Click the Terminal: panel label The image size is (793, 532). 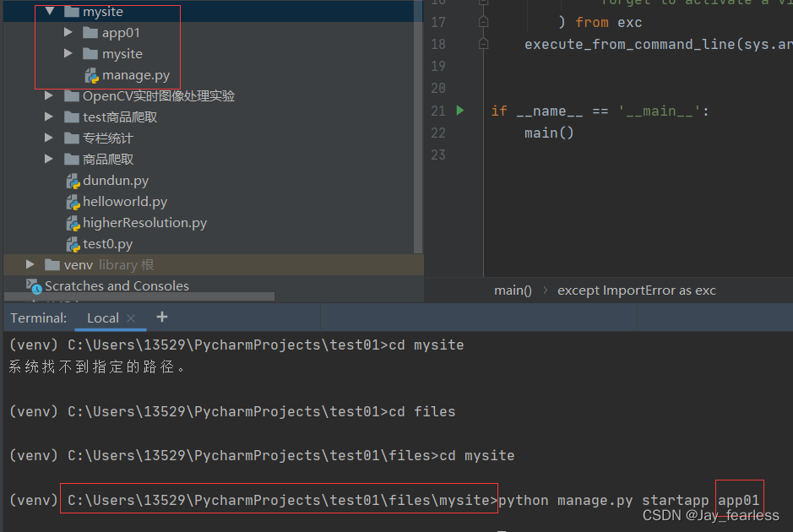click(39, 318)
